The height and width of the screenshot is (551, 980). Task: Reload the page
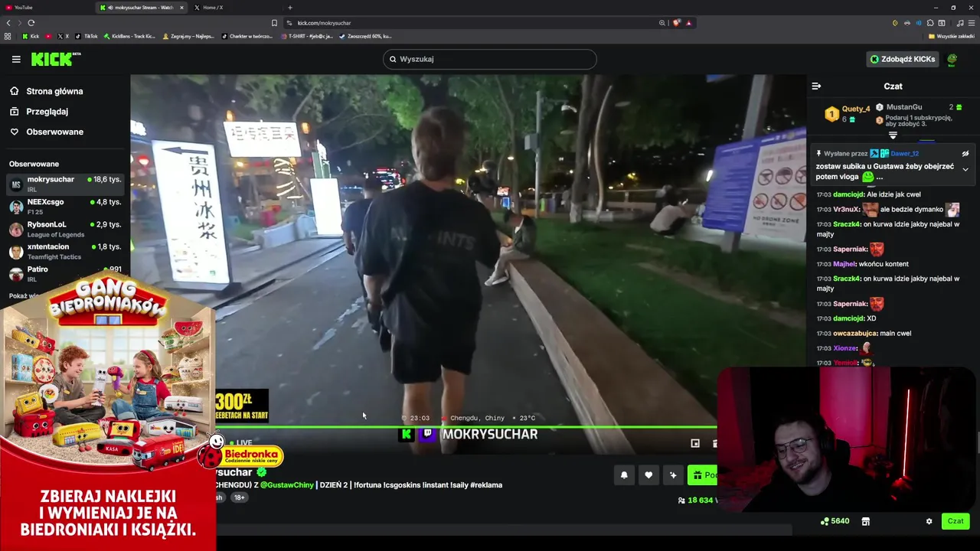(31, 23)
